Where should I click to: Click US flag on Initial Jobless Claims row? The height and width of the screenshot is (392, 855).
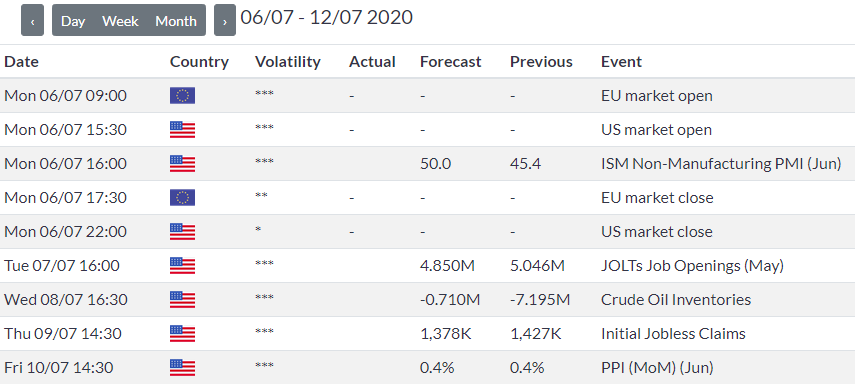point(182,333)
